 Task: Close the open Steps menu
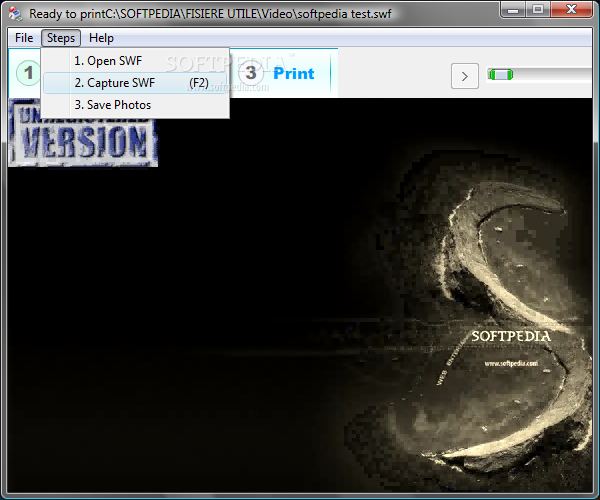point(61,38)
